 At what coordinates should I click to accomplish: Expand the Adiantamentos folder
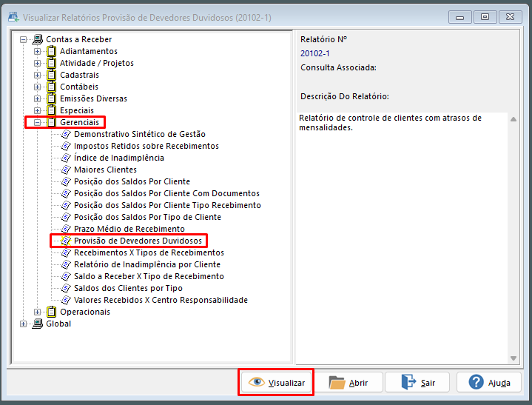(37, 52)
